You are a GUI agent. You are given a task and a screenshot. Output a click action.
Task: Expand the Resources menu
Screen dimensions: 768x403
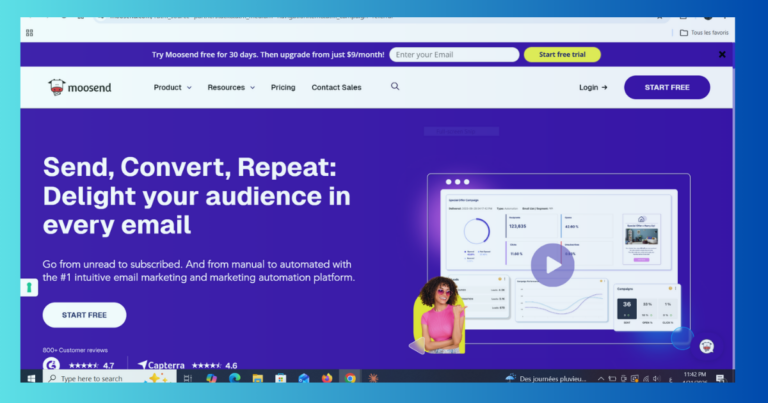point(231,87)
